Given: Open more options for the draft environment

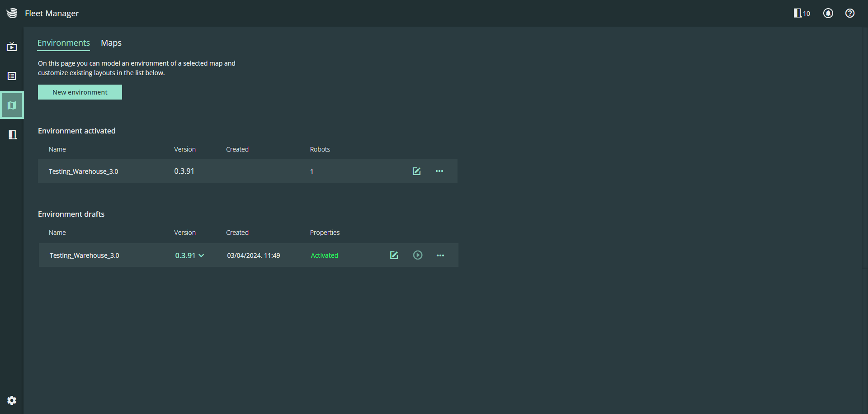Looking at the screenshot, I should [440, 255].
